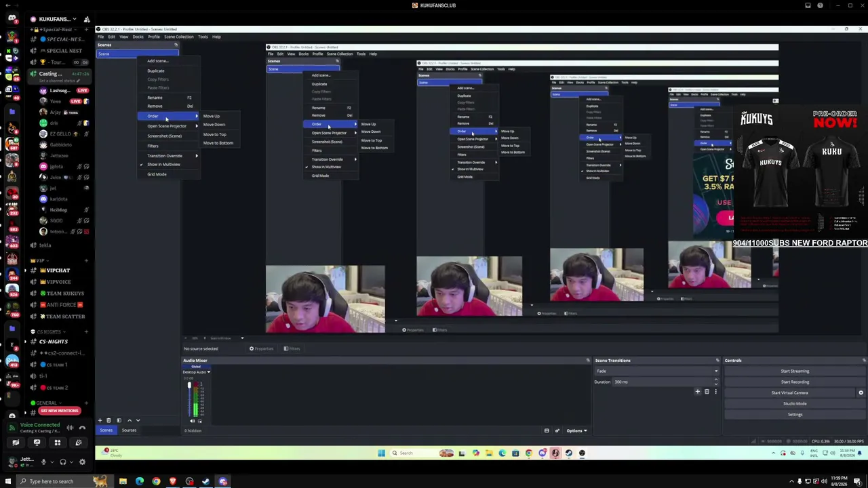Open headphone output options arrow
This screenshot has width=868, height=488.
coord(70,462)
